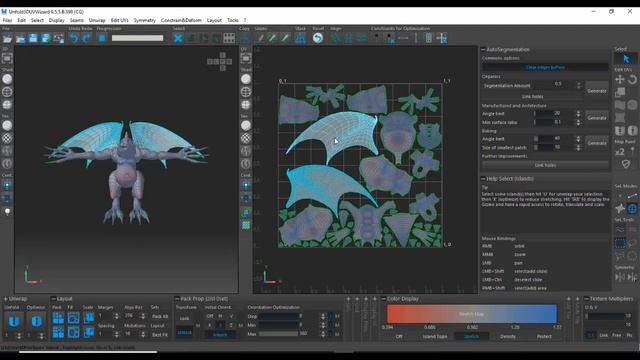Collapse the Pack Prop panel
This screenshot has height=360, width=640.
[x=177, y=299]
